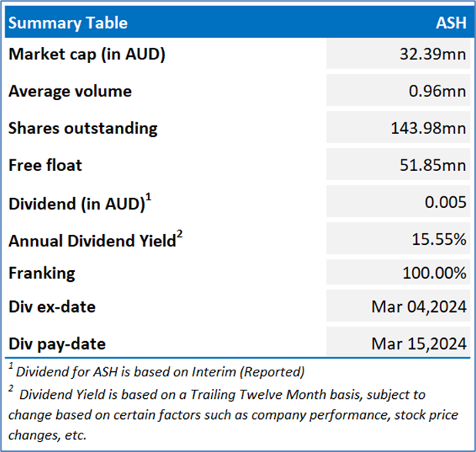Image resolution: width=476 pixels, height=452 pixels.
Task: Select the ASH column header
Action: (x=451, y=22)
